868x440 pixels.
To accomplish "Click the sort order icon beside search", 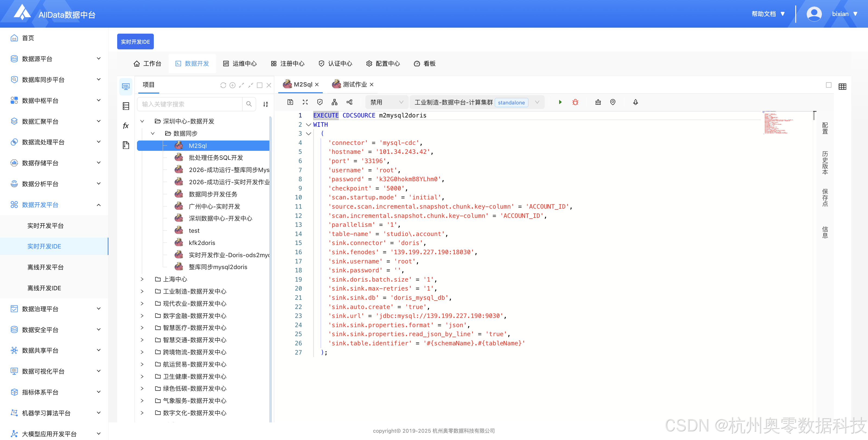I will tap(266, 104).
